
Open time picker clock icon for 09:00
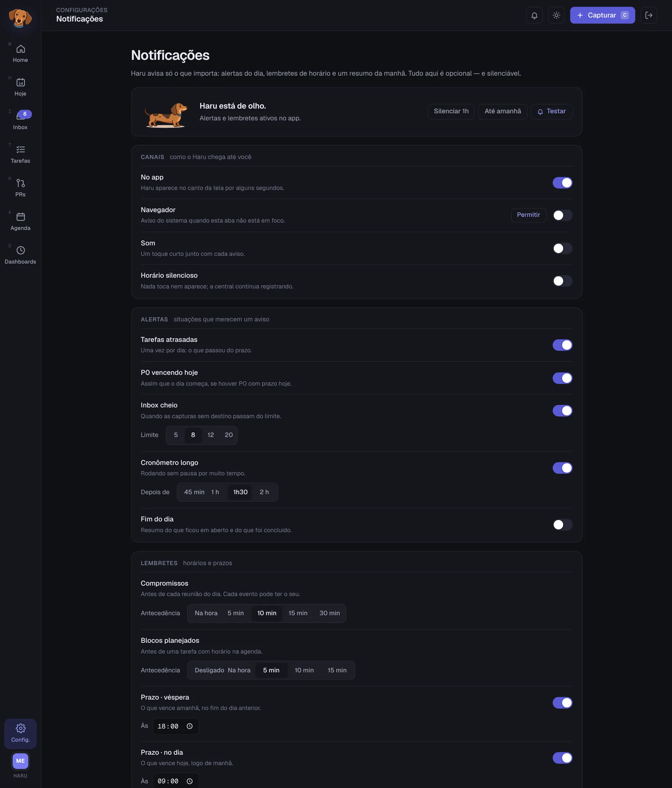pos(190,781)
